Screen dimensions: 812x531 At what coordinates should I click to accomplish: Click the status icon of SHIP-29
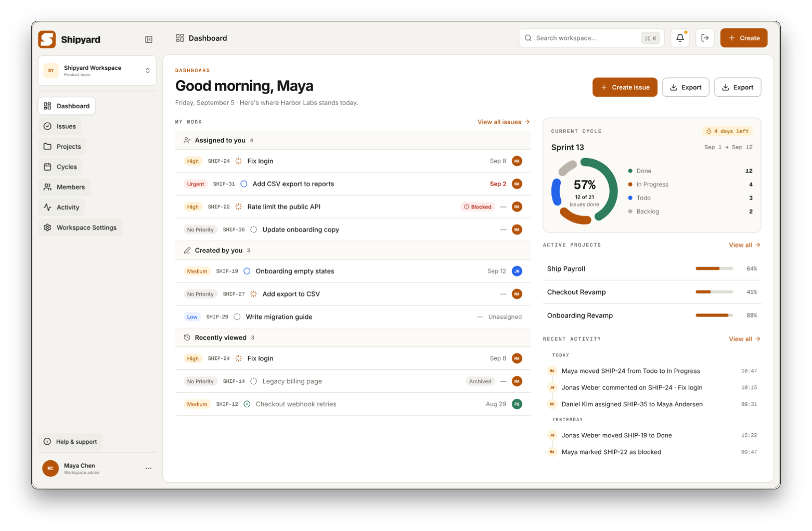(237, 317)
